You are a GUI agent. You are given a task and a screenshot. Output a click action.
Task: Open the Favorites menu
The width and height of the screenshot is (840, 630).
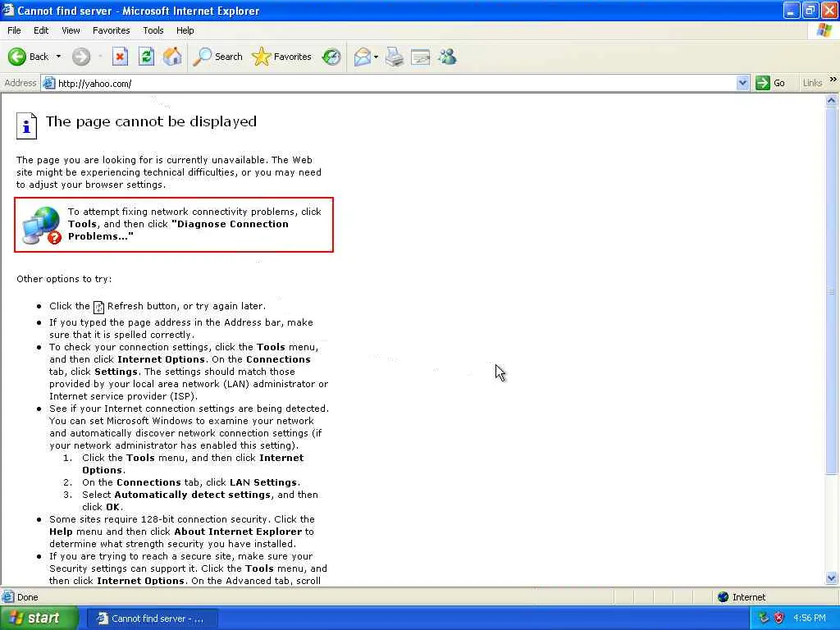pyautogui.click(x=111, y=30)
